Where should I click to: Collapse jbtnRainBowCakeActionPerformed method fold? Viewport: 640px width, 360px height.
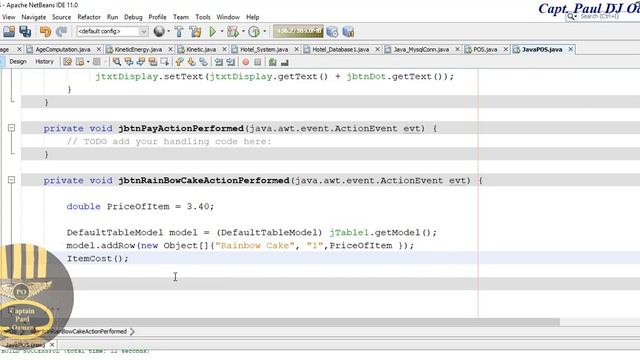(x=11, y=180)
